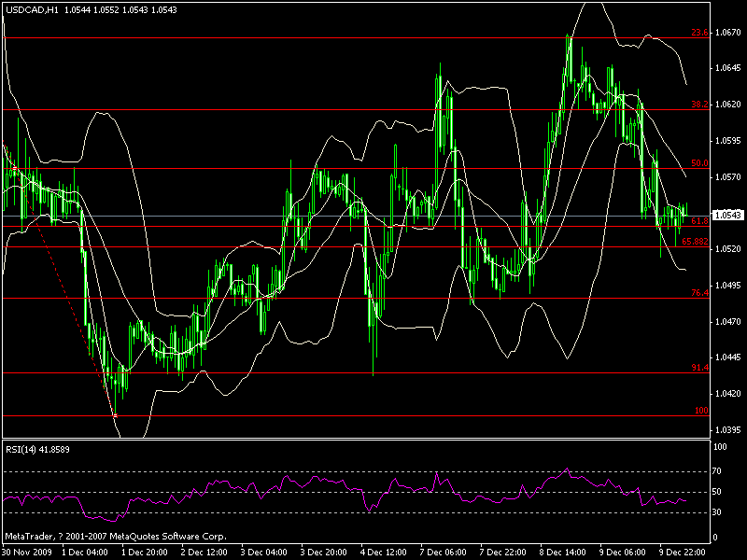Click the 1.0570 price axis value
This screenshot has width=747, height=560.
[728, 176]
